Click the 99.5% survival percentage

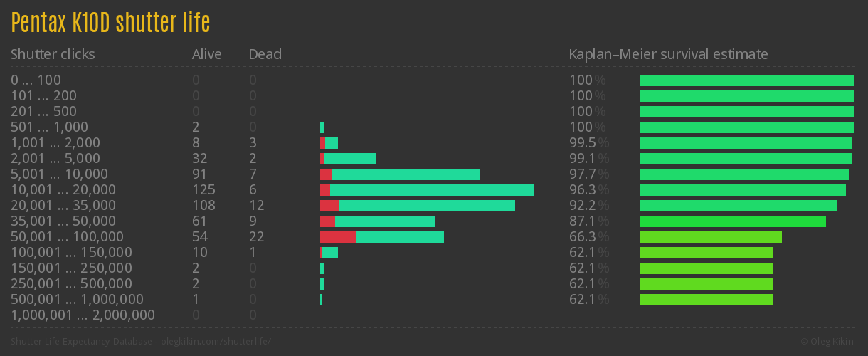588,143
